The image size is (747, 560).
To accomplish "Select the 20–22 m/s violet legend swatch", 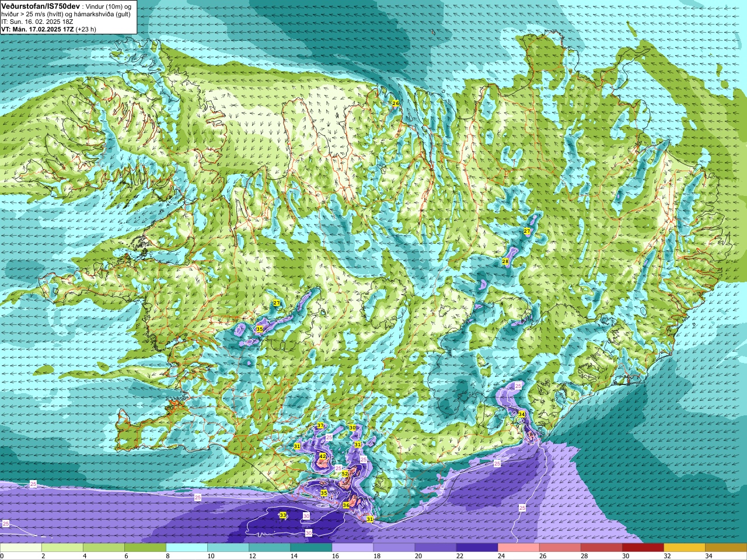I will point(435,548).
